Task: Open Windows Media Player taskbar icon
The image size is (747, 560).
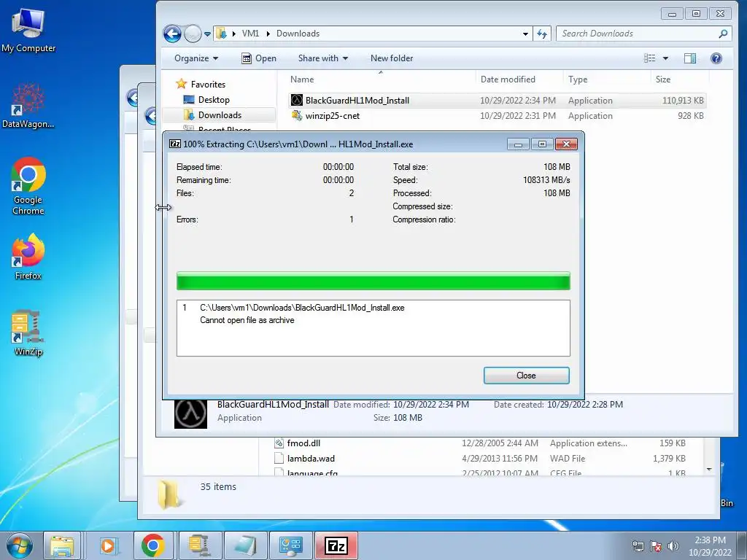Action: [108, 545]
